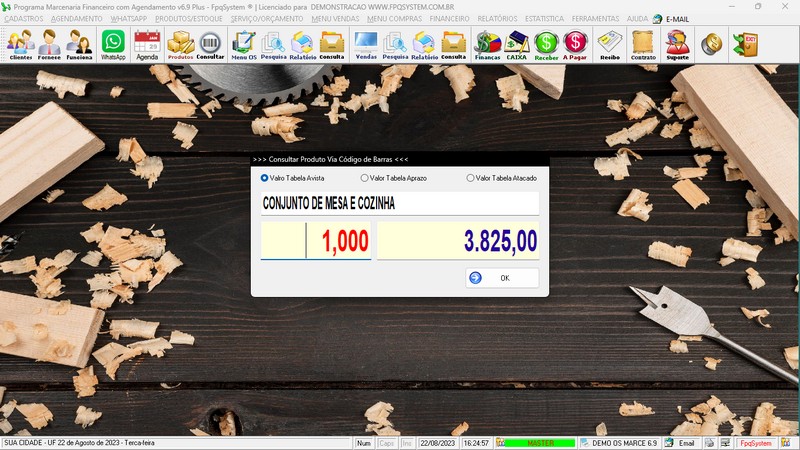
Task: Open the Vendas monitor icon
Action: [366, 45]
